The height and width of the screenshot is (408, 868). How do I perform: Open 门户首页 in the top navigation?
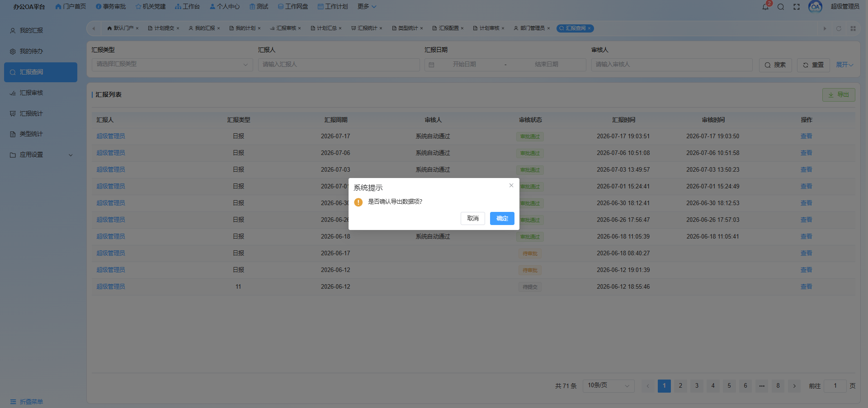coord(71,6)
